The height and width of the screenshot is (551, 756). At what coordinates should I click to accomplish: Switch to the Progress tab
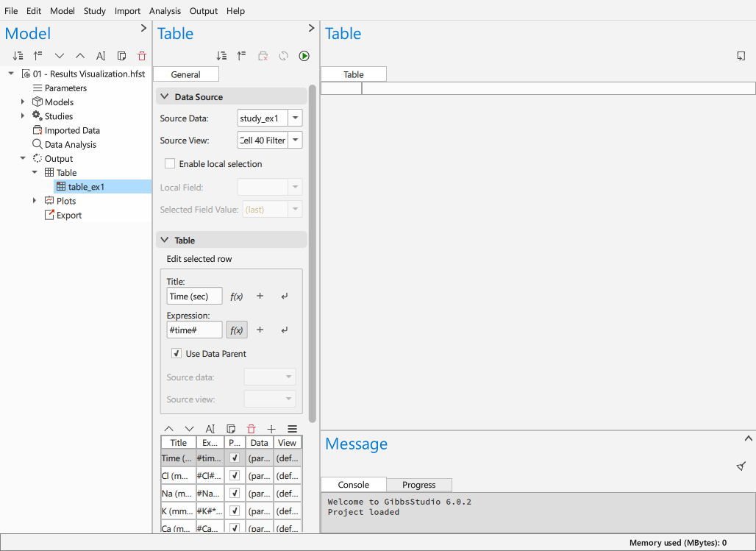pos(419,485)
